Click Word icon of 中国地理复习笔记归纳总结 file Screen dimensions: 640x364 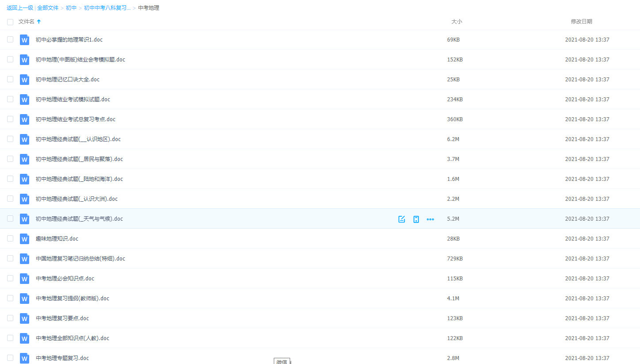click(x=24, y=259)
